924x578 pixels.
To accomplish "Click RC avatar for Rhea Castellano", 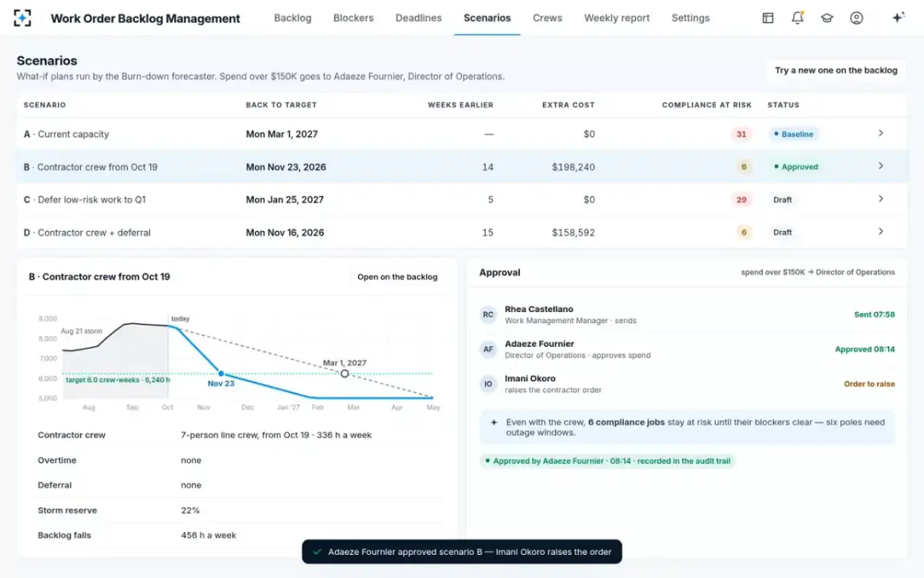I will tap(488, 314).
